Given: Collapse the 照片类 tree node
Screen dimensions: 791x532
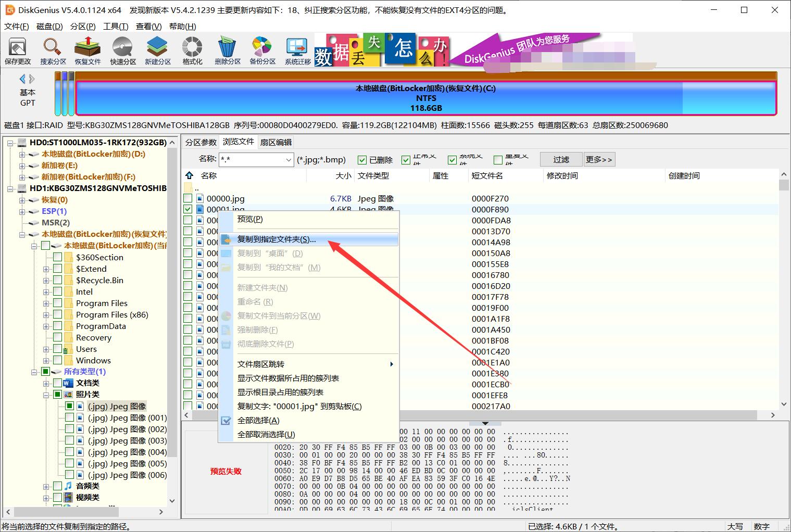Looking at the screenshot, I should tap(46, 395).
